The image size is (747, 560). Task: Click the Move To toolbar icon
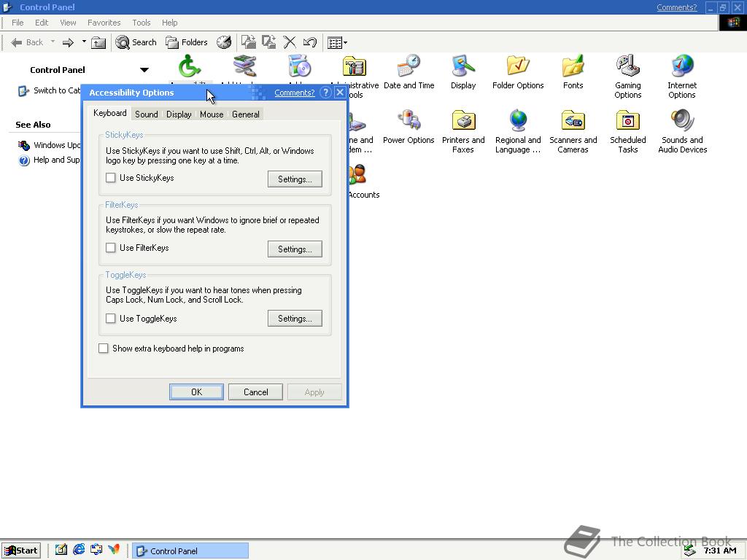coord(248,42)
